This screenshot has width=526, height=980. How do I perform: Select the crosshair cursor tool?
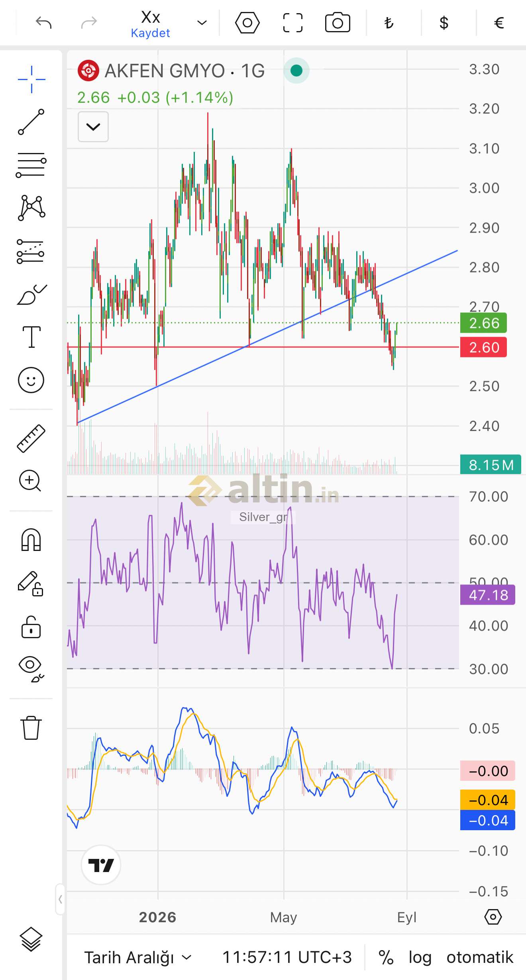coord(31,79)
